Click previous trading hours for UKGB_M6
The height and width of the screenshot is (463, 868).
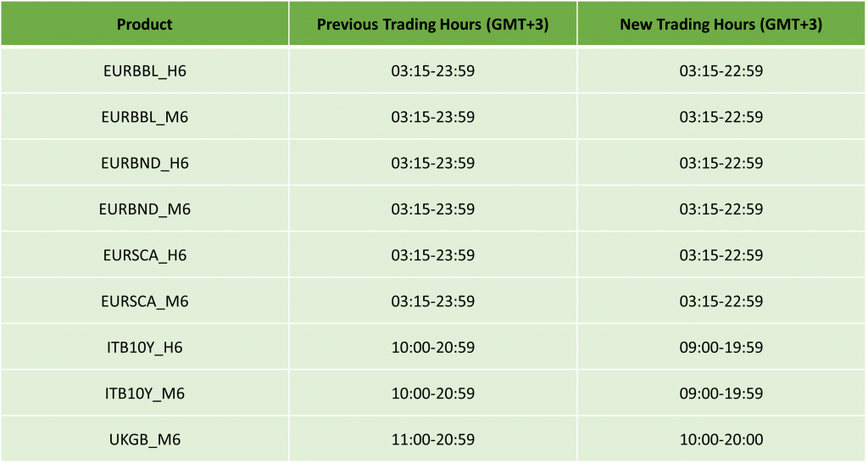click(x=432, y=439)
